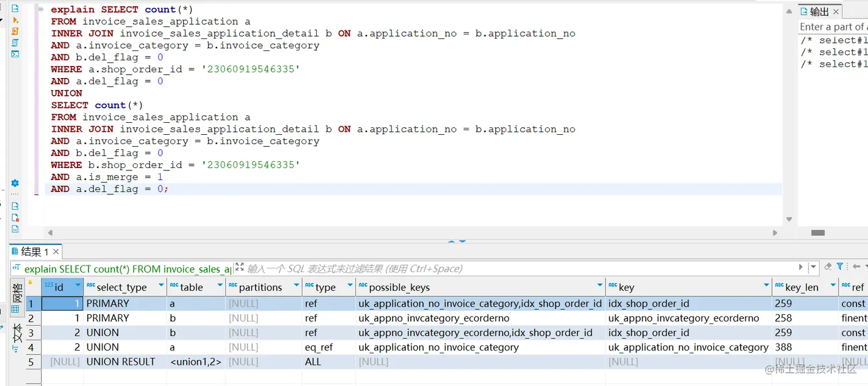Switch to 文本 text view
The height and width of the screenshot is (386, 868).
[x=17, y=332]
